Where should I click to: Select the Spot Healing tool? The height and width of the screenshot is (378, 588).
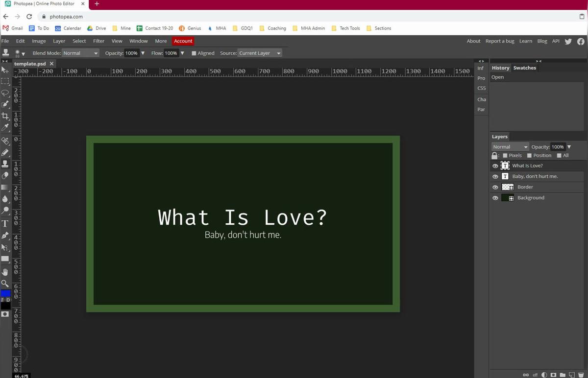[x=5, y=141]
